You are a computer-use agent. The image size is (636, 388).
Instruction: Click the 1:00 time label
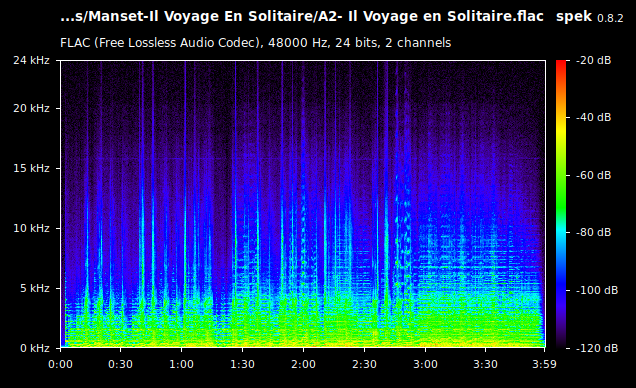(x=181, y=364)
